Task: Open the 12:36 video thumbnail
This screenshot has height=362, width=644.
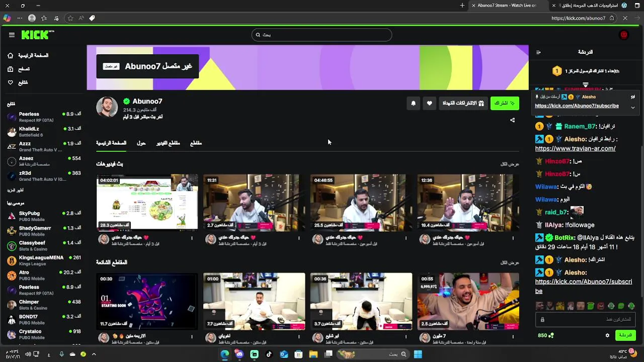Action: pos(468,203)
